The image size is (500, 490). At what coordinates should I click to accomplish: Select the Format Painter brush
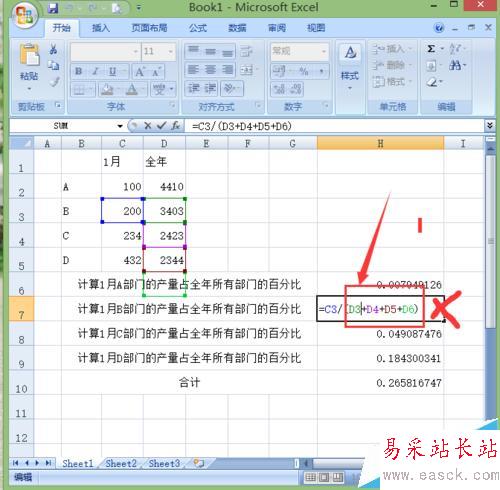click(x=54, y=81)
